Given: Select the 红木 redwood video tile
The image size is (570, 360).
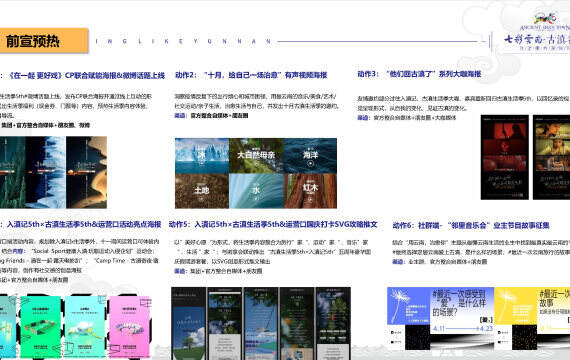Looking at the screenshot, I should click(310, 191).
